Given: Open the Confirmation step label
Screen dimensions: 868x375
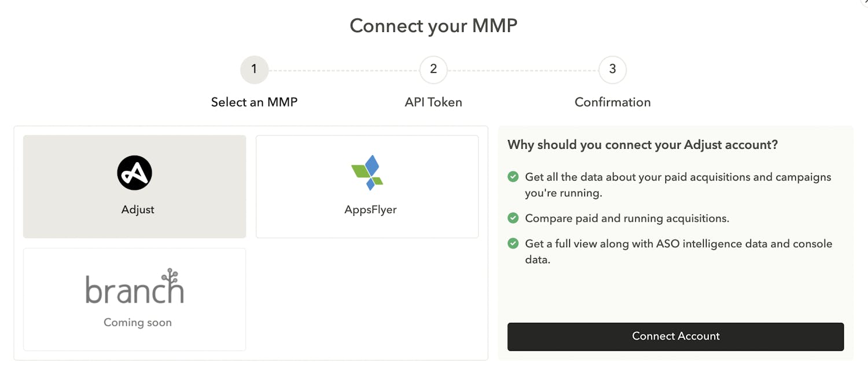Looking at the screenshot, I should (x=612, y=102).
